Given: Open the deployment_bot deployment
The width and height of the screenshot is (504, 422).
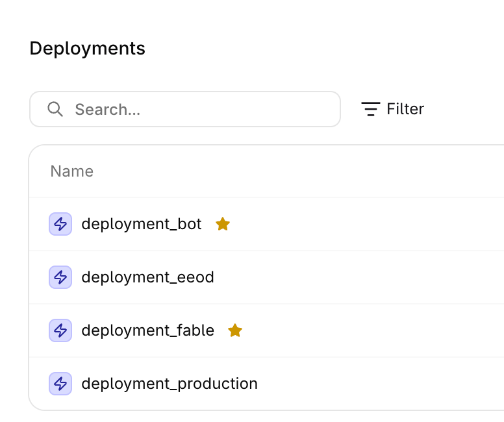Looking at the screenshot, I should point(142,224).
